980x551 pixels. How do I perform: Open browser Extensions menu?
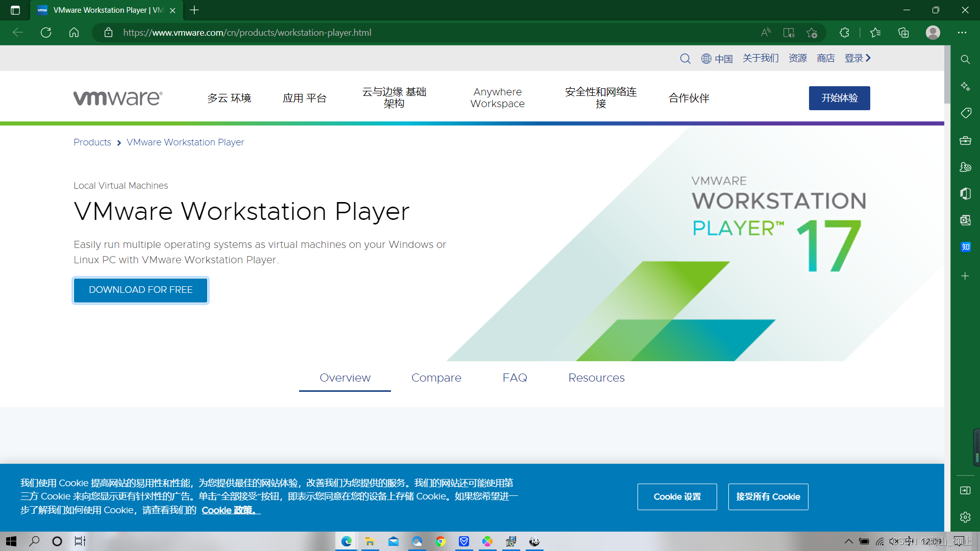tap(844, 33)
